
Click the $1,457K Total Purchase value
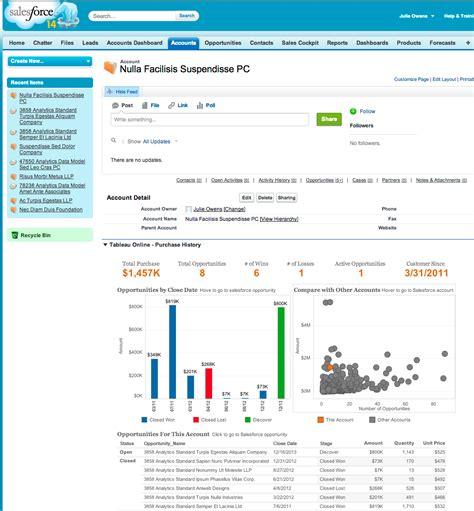(141, 273)
